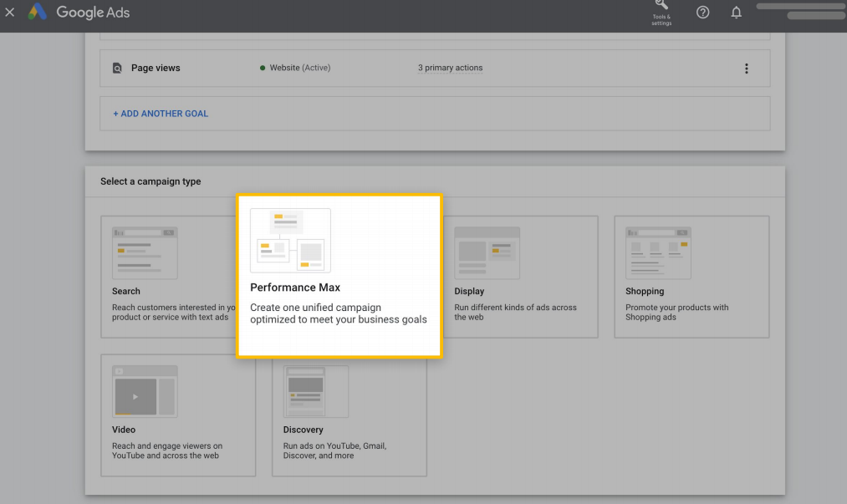Choose the Display campaign type card
This screenshot has height=504, width=847.
(x=520, y=277)
